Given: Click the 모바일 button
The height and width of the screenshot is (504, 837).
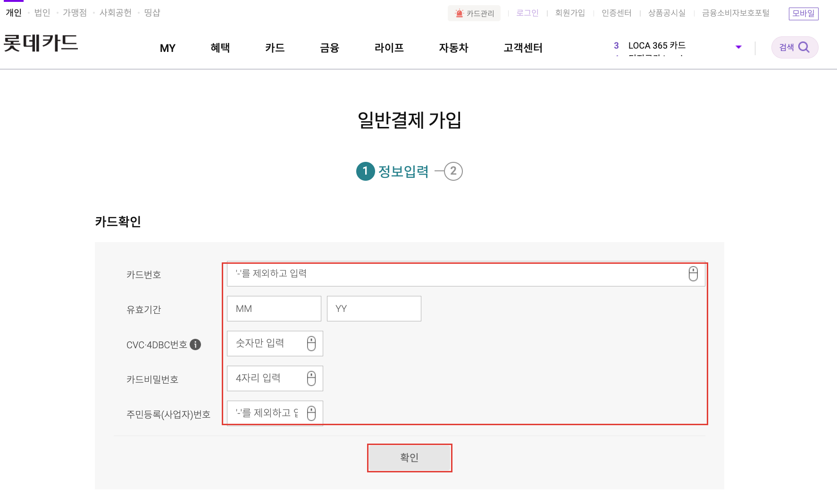Looking at the screenshot, I should point(804,14).
